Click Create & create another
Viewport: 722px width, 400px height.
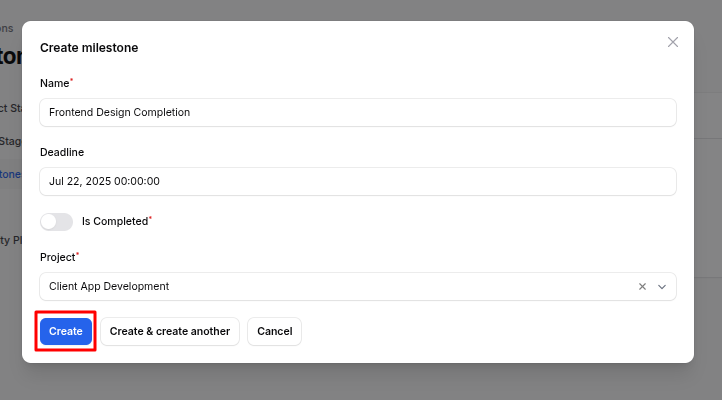tap(170, 331)
